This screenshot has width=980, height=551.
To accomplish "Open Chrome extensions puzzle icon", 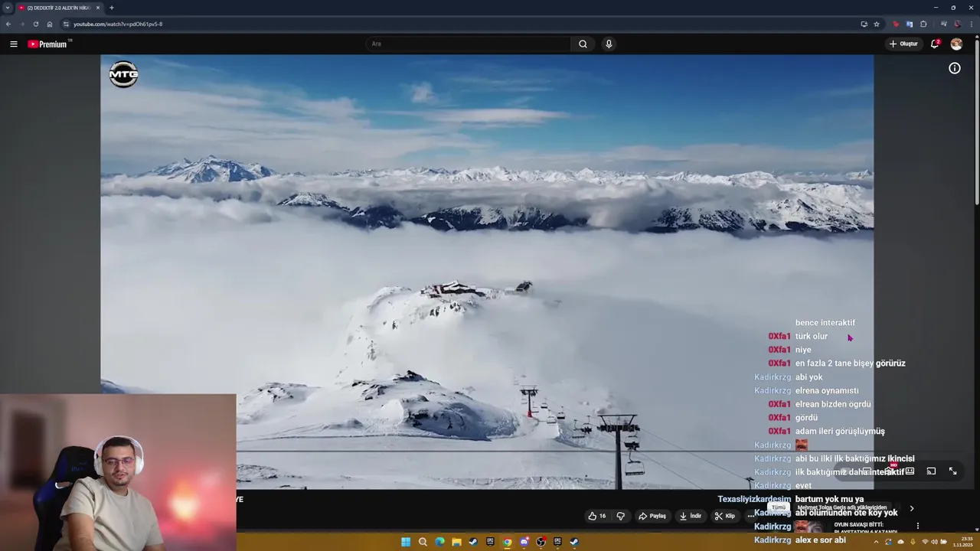I will [923, 24].
